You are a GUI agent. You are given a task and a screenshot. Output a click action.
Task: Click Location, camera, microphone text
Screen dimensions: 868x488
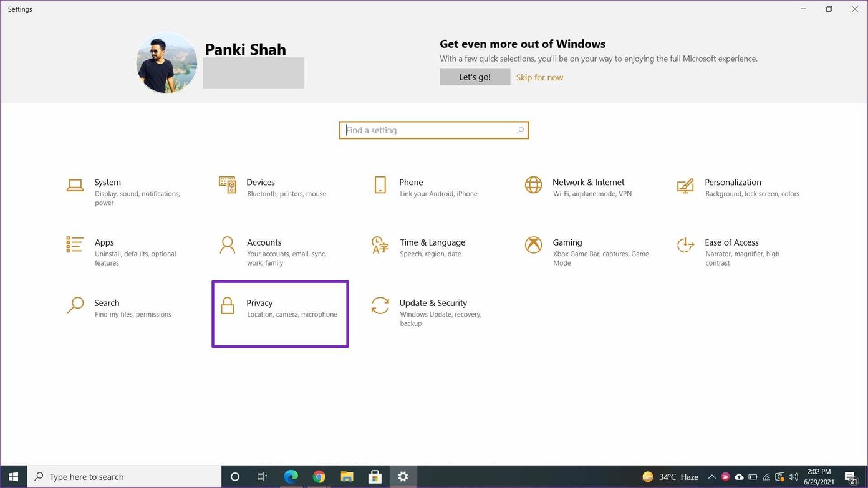pyautogui.click(x=292, y=314)
